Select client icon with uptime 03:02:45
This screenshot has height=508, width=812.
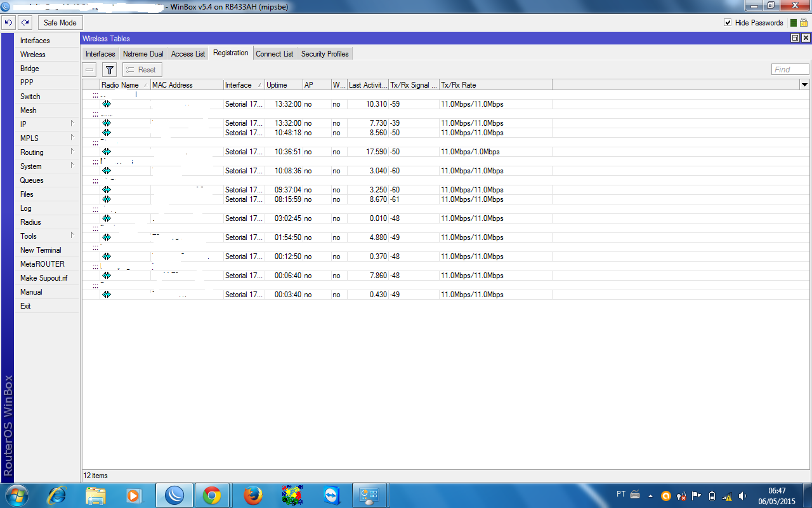click(x=107, y=218)
